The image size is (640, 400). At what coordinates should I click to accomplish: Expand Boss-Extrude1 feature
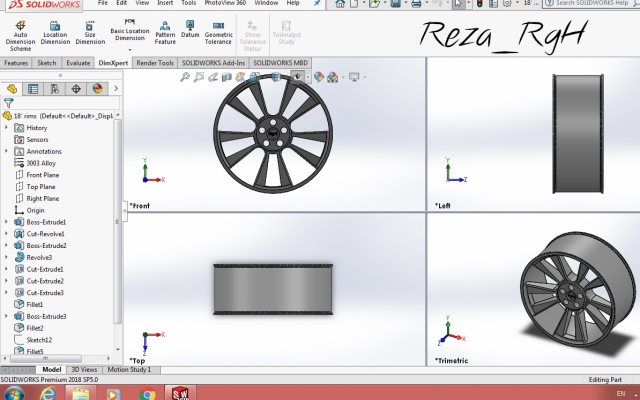coord(6,222)
